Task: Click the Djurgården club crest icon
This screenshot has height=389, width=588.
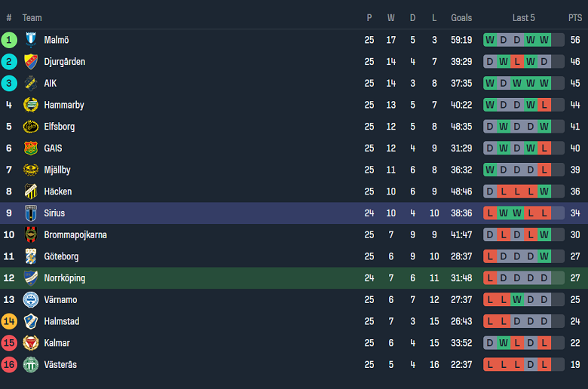Action: [x=31, y=62]
